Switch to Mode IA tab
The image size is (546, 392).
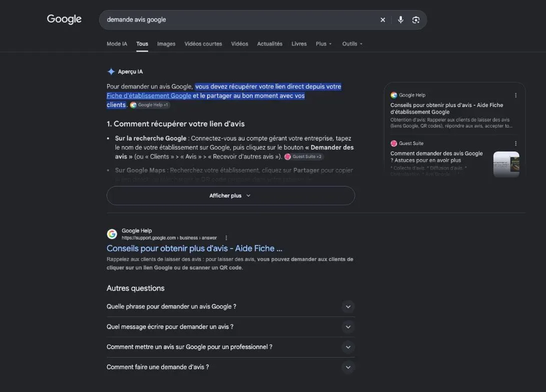(x=117, y=44)
